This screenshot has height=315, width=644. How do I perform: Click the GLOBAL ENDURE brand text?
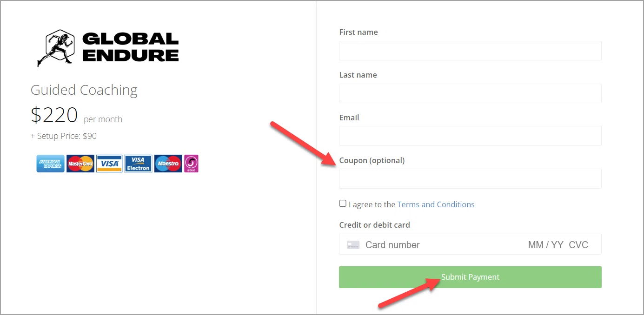(x=131, y=47)
